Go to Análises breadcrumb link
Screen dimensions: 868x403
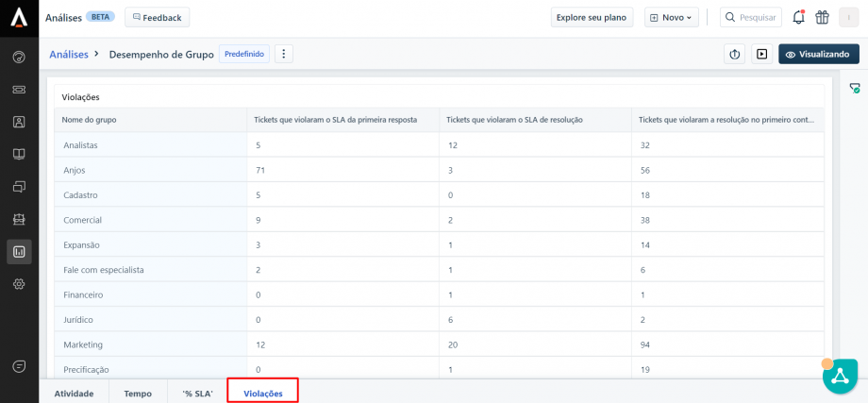point(69,55)
